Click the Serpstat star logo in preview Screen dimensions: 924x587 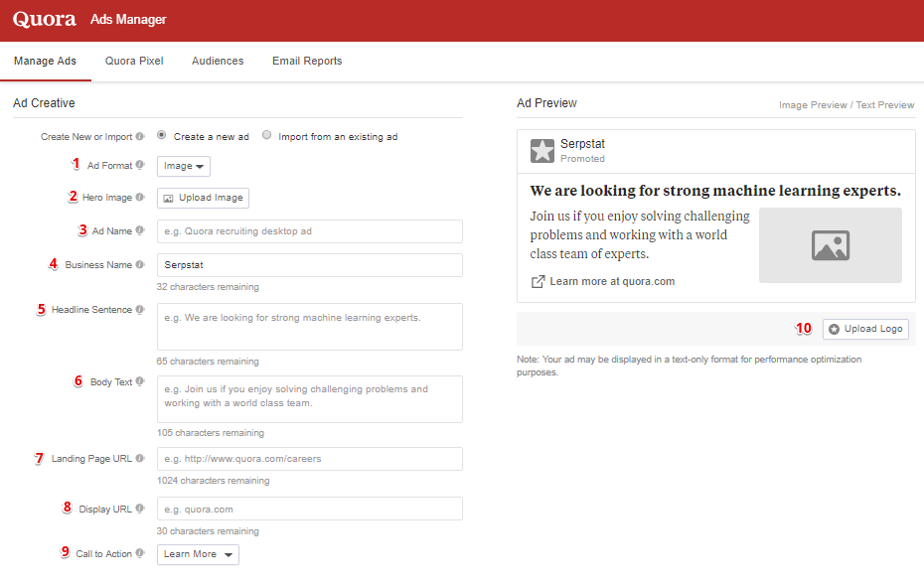[542, 151]
